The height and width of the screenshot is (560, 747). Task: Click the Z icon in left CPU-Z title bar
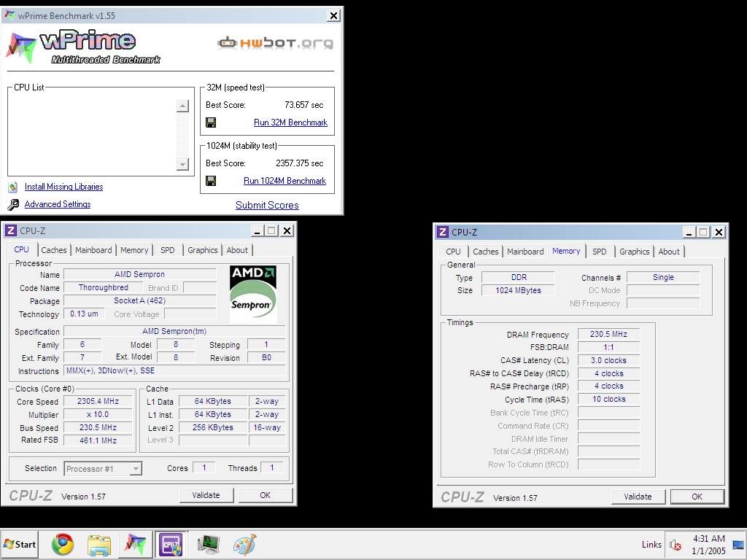(11, 231)
